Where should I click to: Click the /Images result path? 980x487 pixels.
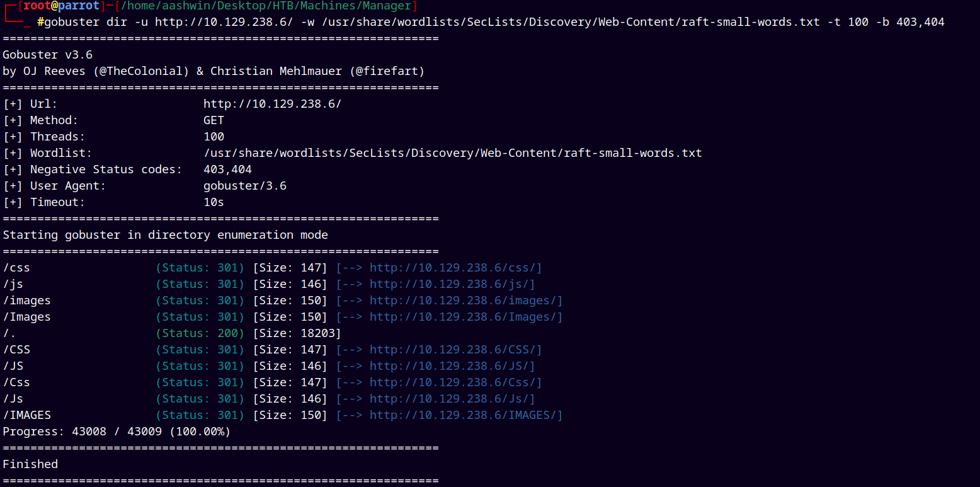26,317
